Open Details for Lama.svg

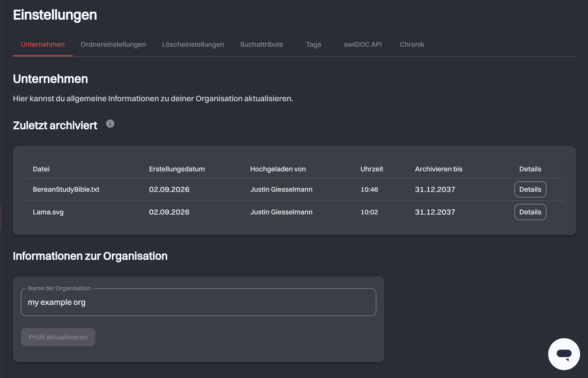click(530, 212)
